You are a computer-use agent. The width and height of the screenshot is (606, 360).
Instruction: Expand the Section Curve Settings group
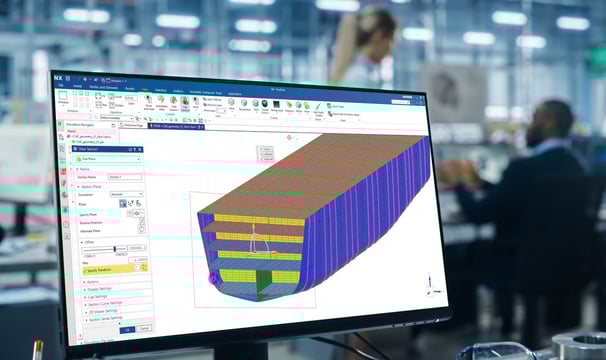pyautogui.click(x=103, y=304)
